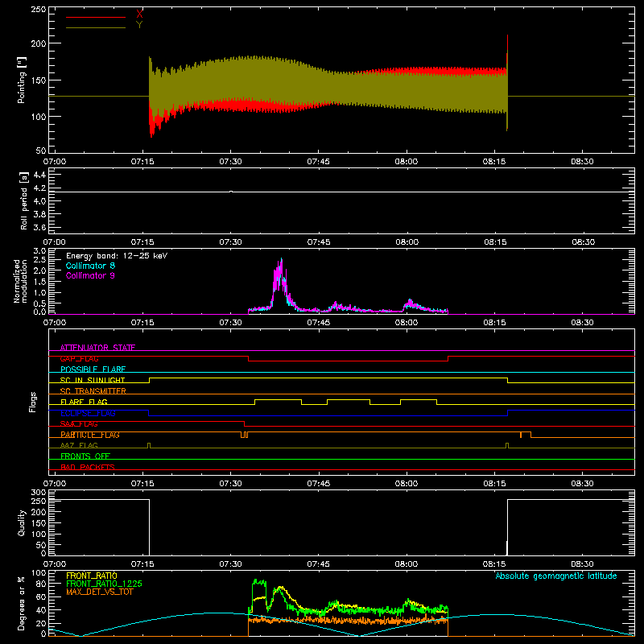Select 'Energy band: 12-25 keV' label
This screenshot has height=644, width=644.
coord(117,256)
